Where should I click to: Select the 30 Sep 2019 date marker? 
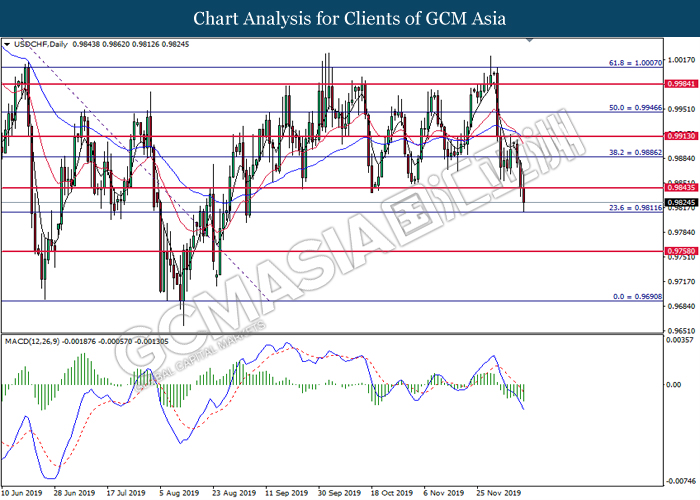[339, 493]
